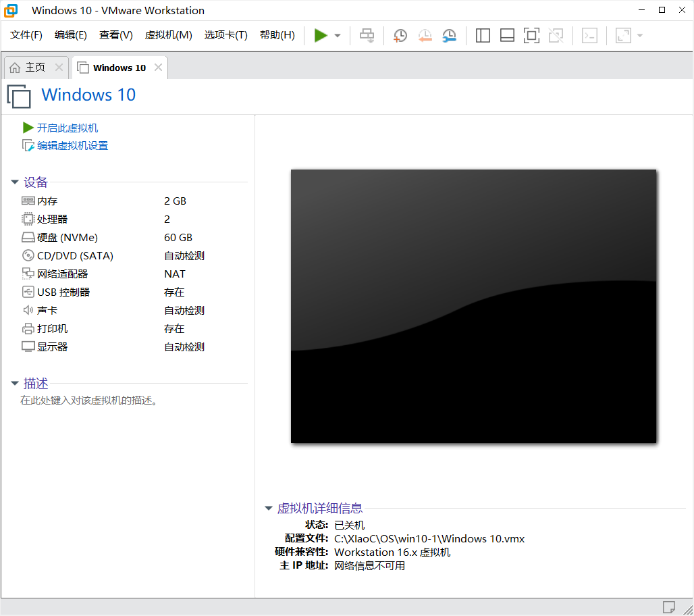Click the stretch guest display icon
The height and width of the screenshot is (616, 694).
[x=623, y=35]
